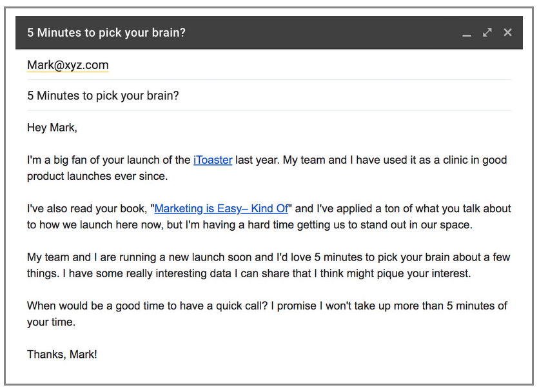This screenshot has height=392, width=539.
Task: Click the line starting "things. I have some really"
Action: 249,273
